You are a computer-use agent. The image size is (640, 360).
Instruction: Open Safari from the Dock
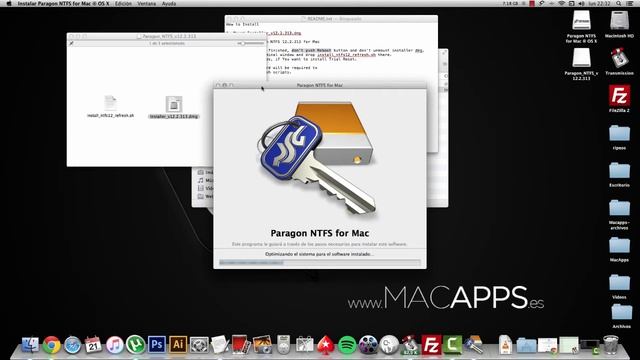[x=73, y=345]
